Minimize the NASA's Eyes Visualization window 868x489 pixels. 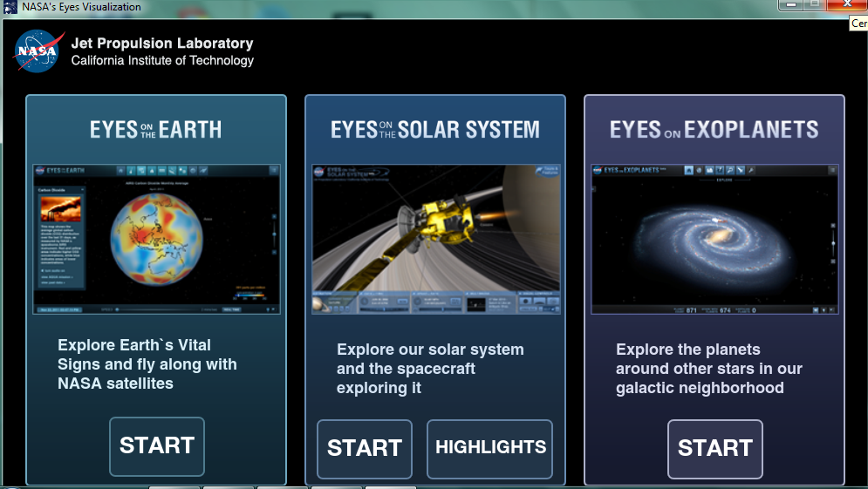[x=790, y=4]
